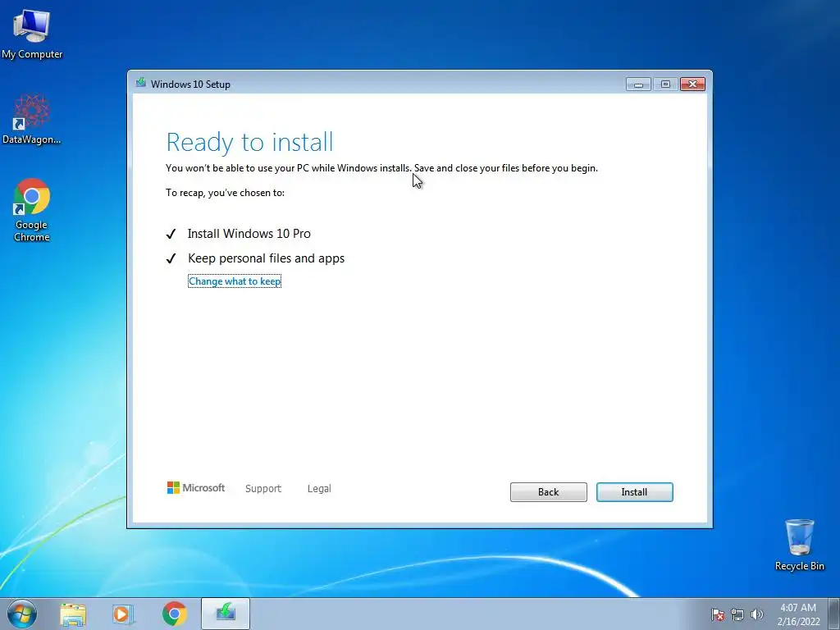Open the Legal link

[319, 489]
